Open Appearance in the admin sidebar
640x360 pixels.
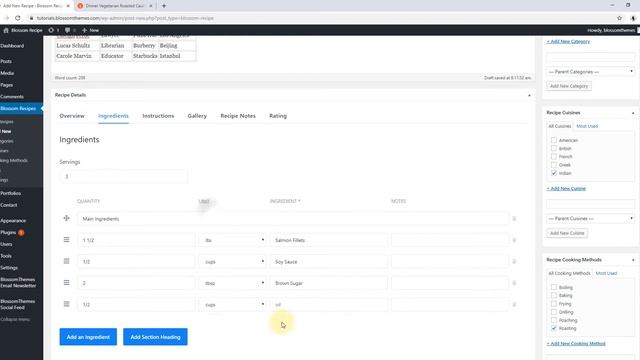[x=13, y=220]
